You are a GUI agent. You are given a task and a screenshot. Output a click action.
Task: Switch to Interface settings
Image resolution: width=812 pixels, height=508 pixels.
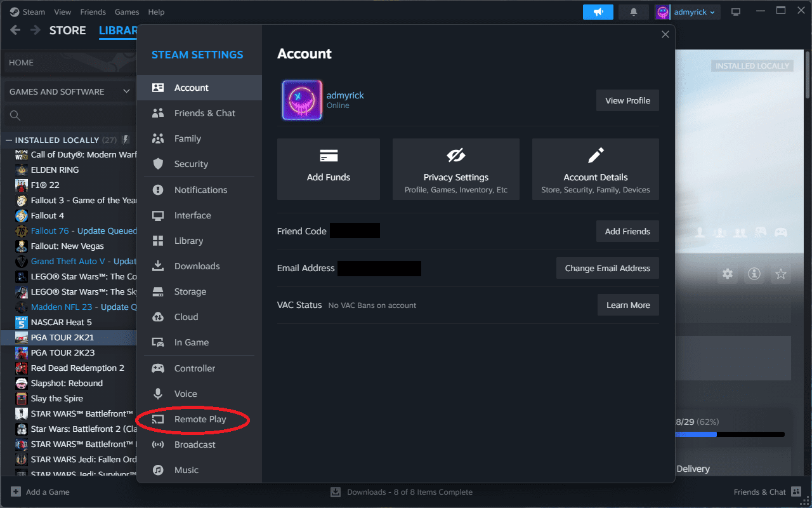199,215
